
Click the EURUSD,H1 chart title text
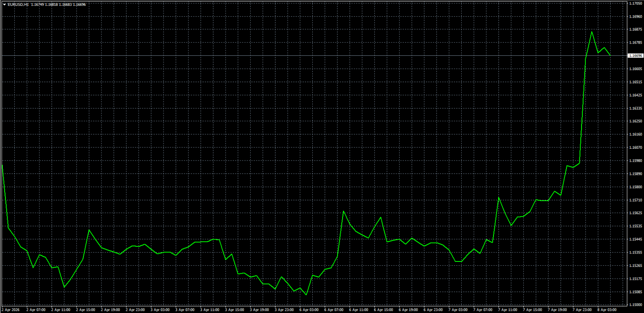point(18,5)
